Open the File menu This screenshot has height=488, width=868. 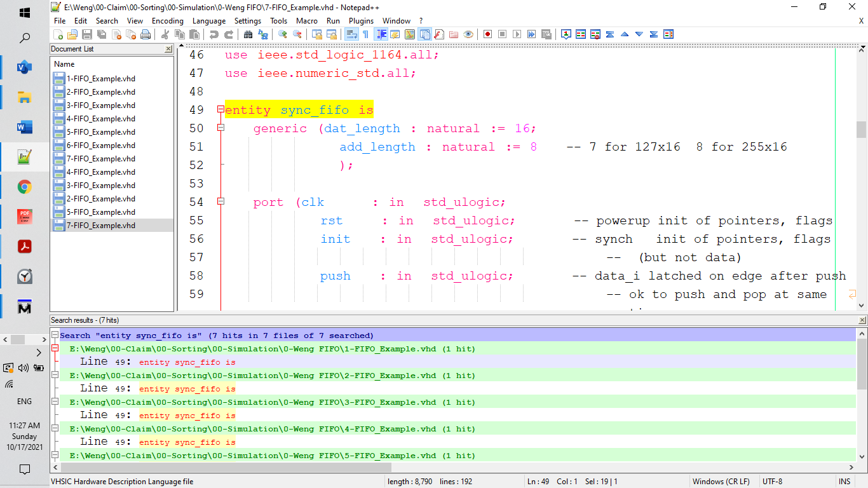[x=60, y=21]
